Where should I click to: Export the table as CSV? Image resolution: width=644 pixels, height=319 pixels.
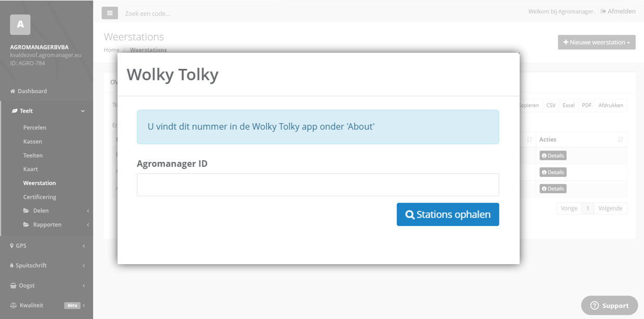click(551, 105)
